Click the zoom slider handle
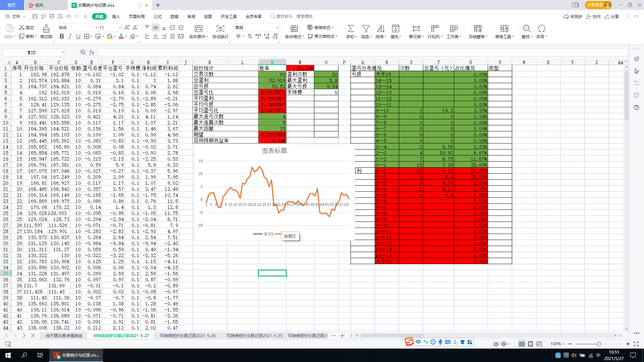Image resolution: width=644 pixels, height=362 pixels. click(599, 344)
